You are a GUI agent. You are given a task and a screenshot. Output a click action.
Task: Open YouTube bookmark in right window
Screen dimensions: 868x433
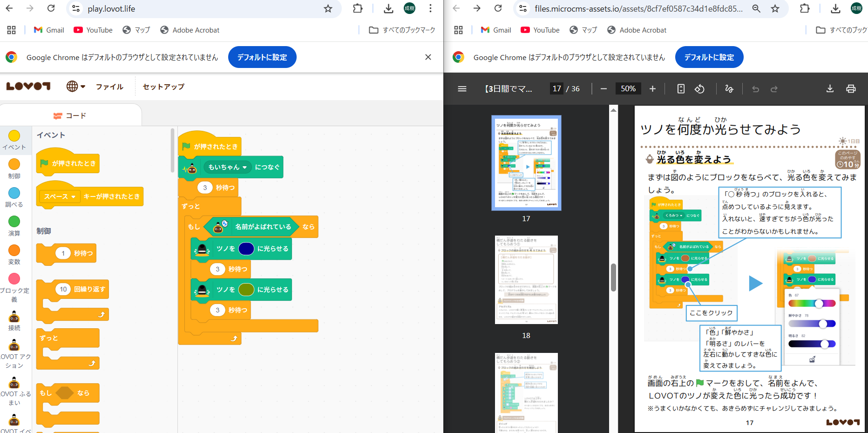click(540, 30)
